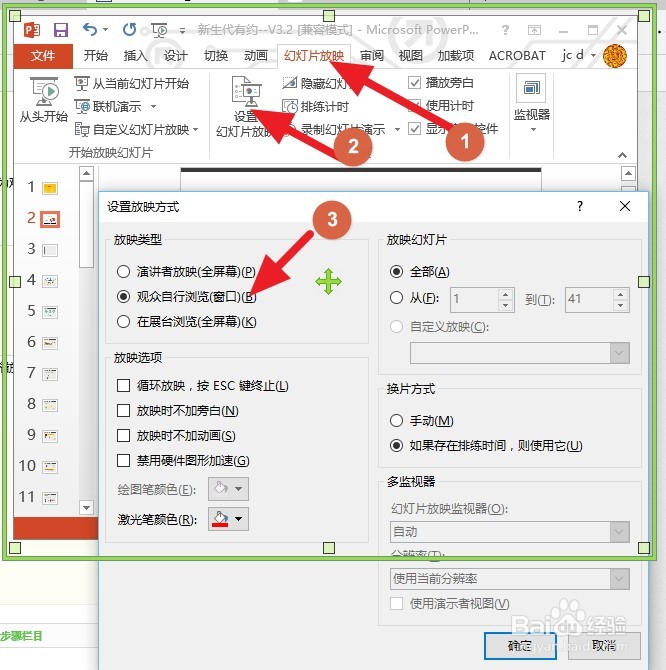Open the 幻灯片放映 ribbon tab
Viewport: 666px width, 670px height.
coord(314,56)
